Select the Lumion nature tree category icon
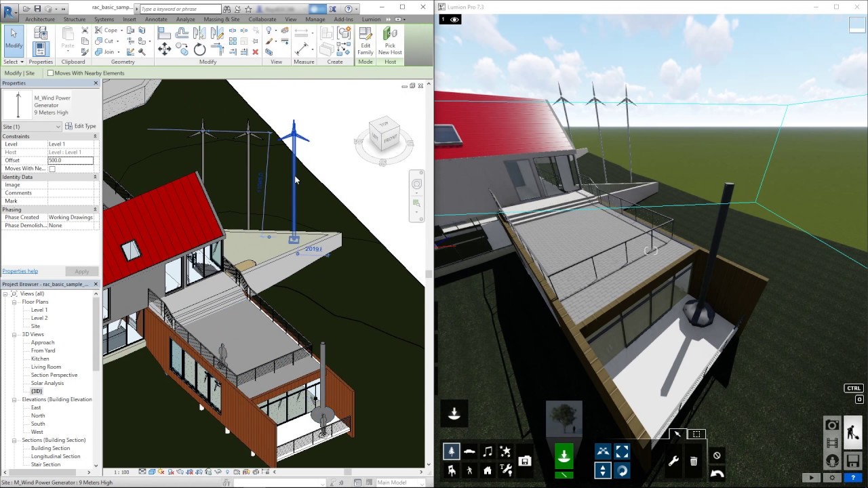The height and width of the screenshot is (488, 868). [x=451, y=451]
